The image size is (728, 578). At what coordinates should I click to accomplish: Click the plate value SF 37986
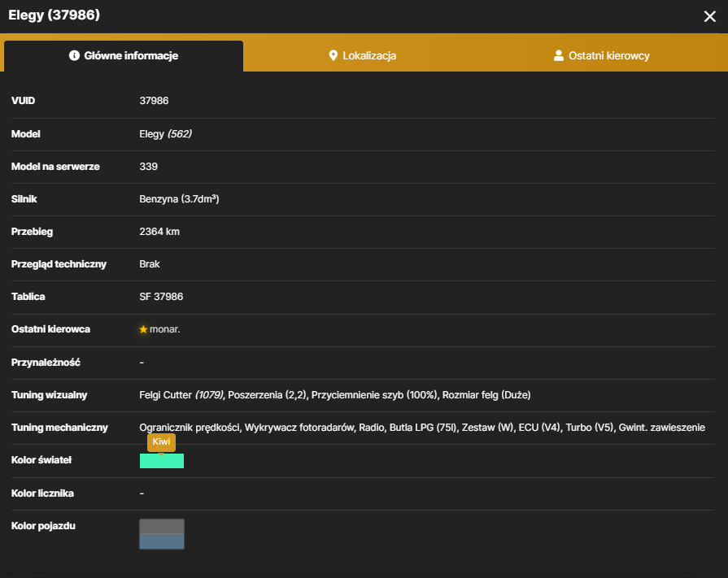(161, 297)
